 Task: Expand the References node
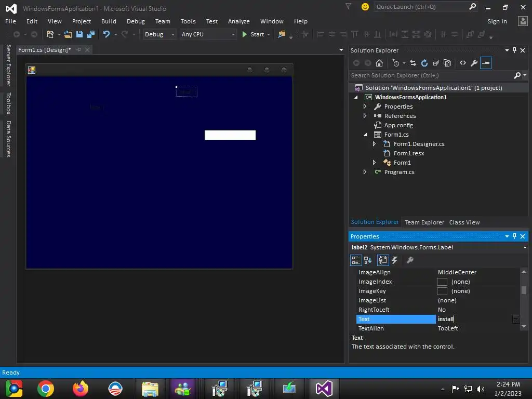click(x=365, y=116)
